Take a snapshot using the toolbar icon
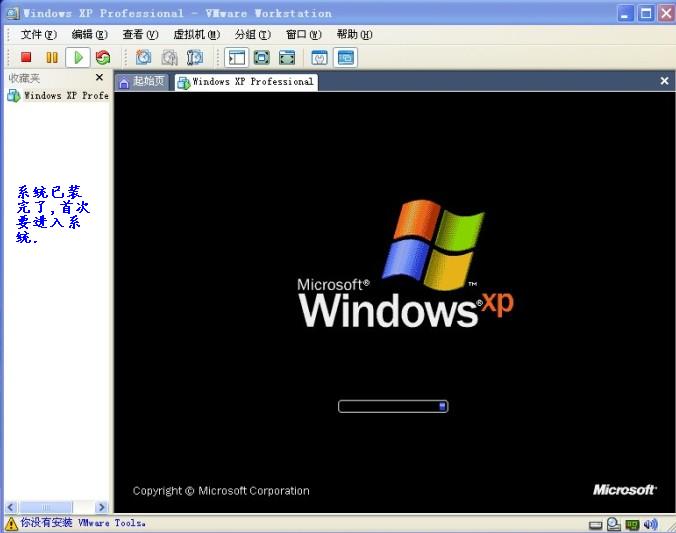This screenshot has height=533, width=676. (144, 58)
